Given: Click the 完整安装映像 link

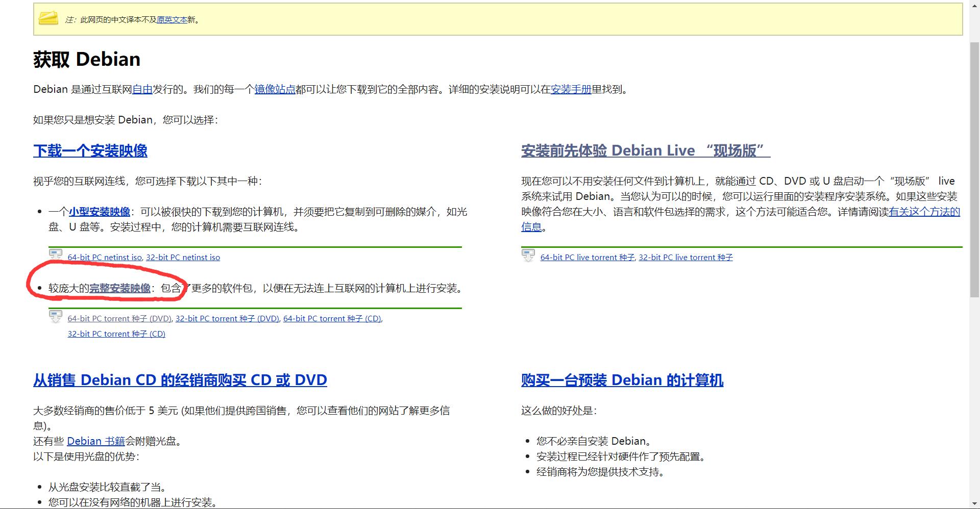Looking at the screenshot, I should point(120,288).
